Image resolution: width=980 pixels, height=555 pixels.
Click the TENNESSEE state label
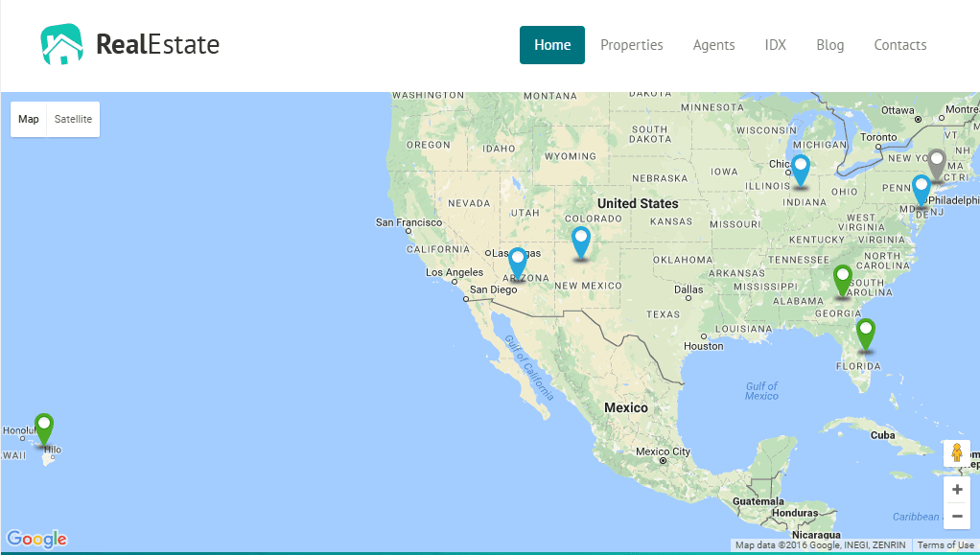pos(799,260)
